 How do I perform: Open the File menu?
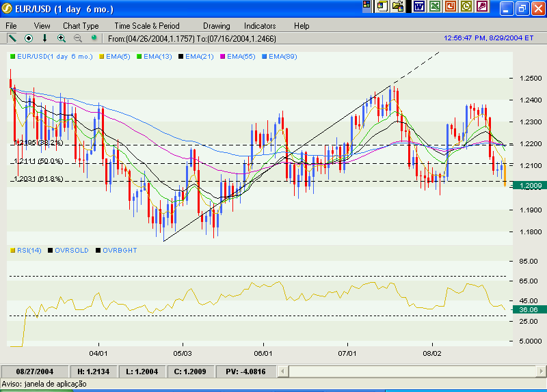tap(12, 25)
